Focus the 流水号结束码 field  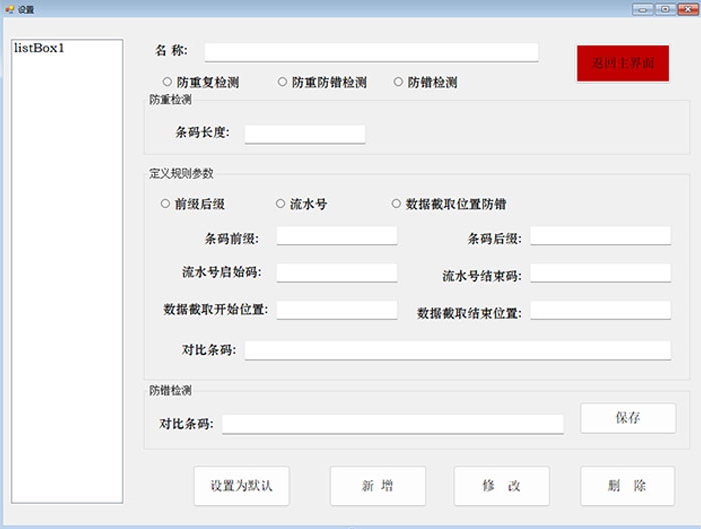[600, 273]
